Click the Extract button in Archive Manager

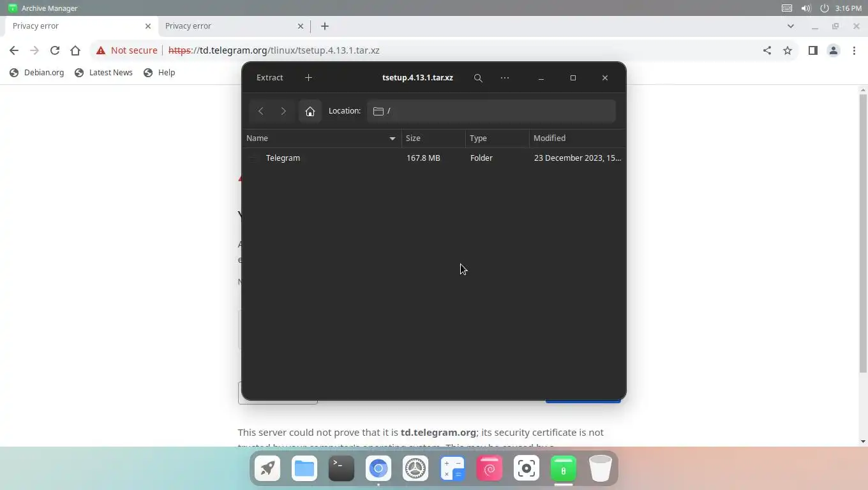click(269, 78)
